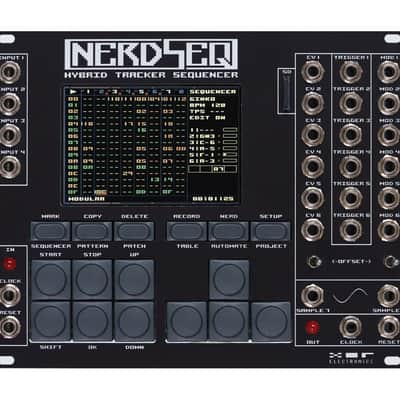Viewport: 400px width, 400px height.
Task: Adjust the OFFSET trimmer left of the OFFSET label
Action: point(314,262)
